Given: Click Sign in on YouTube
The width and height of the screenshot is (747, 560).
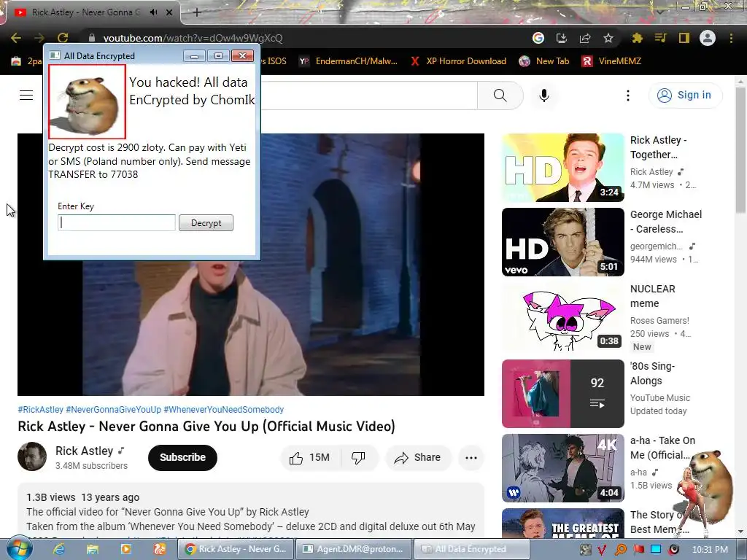Looking at the screenshot, I should click(x=685, y=96).
